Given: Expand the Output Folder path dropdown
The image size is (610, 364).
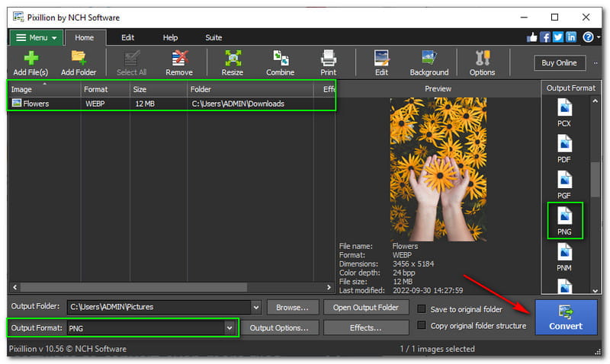Looking at the screenshot, I should 255,307.
